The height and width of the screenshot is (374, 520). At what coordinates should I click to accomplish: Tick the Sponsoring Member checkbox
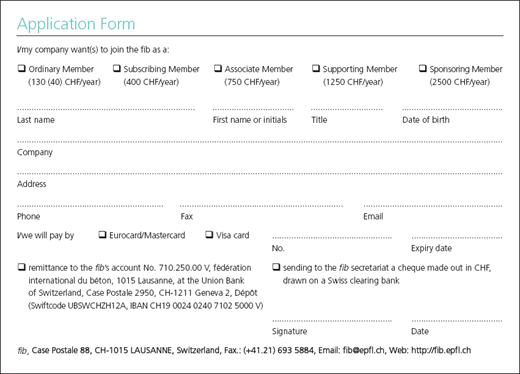pos(423,68)
